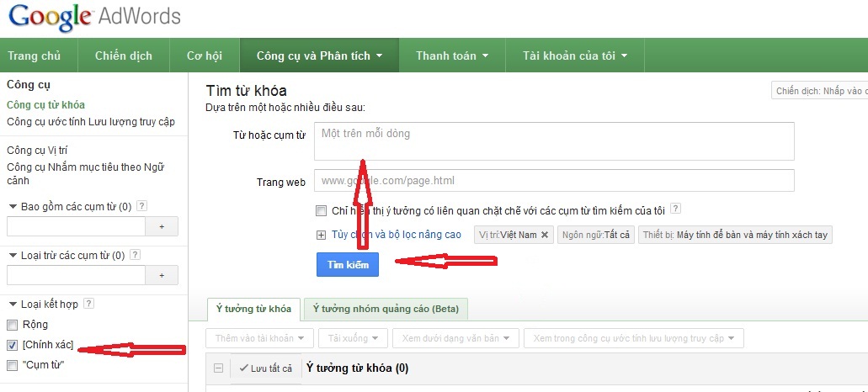The image size is (868, 392).
Task: Click plus icon for Tùy chọn và bộ lọc nâng cao
Action: (321, 235)
